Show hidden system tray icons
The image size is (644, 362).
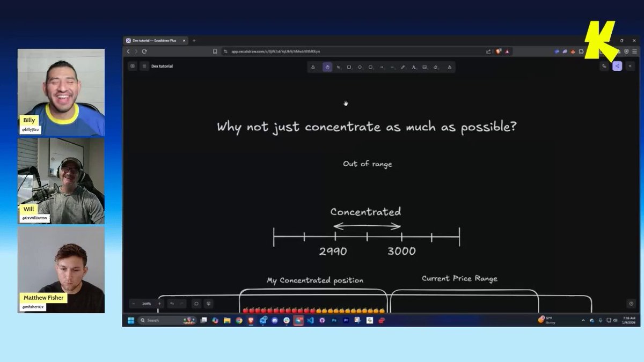pos(583,320)
